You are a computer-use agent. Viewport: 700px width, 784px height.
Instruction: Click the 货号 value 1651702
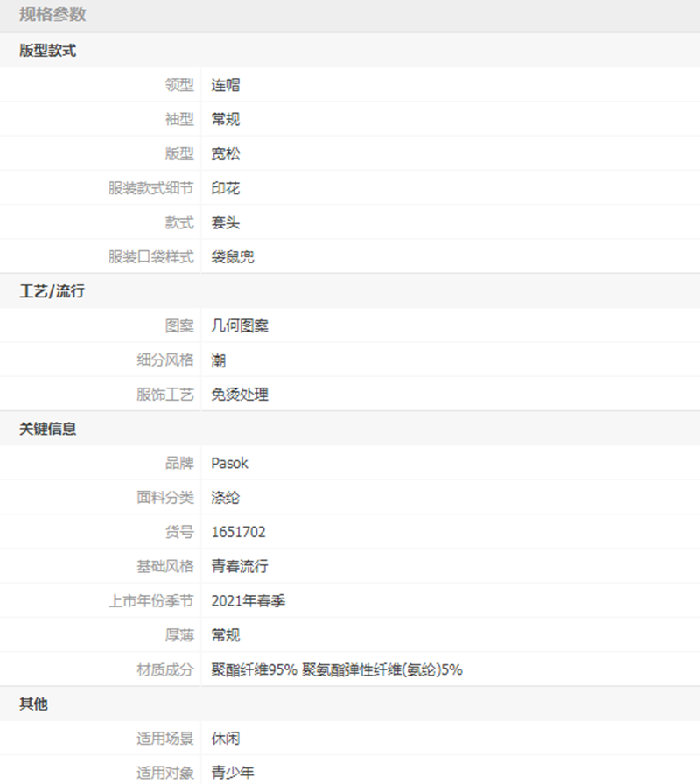point(239,532)
